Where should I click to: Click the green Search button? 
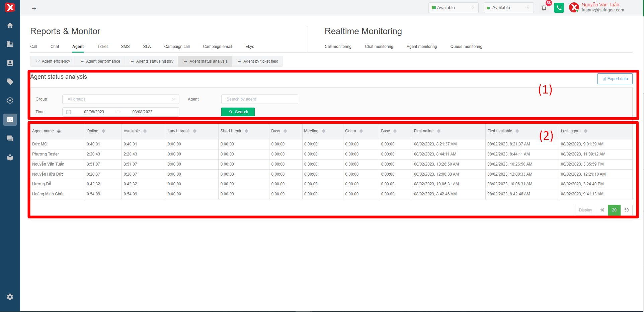[x=238, y=112]
